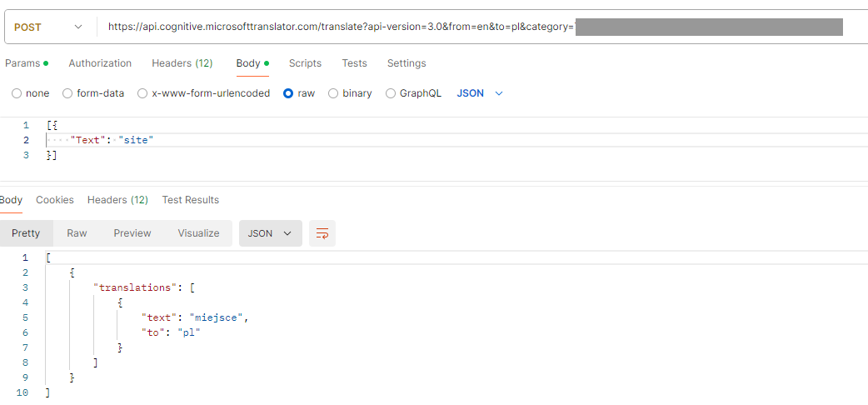Click request editor closing bracket line 3

52,155
